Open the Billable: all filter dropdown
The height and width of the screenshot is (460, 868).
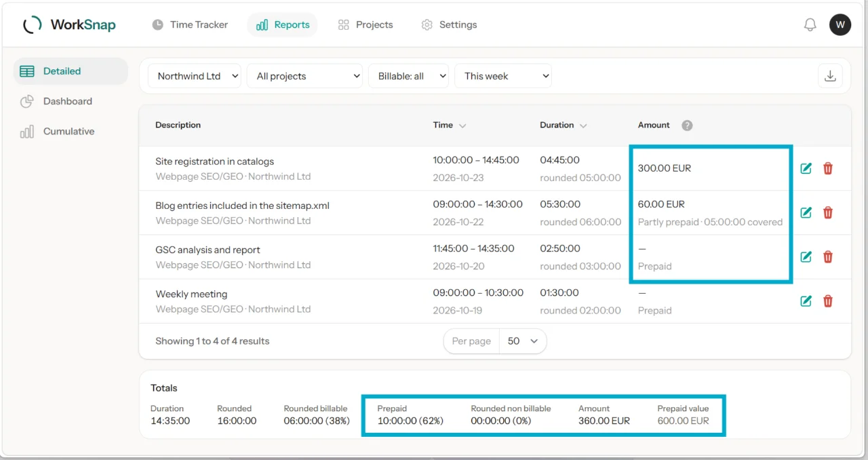click(409, 76)
